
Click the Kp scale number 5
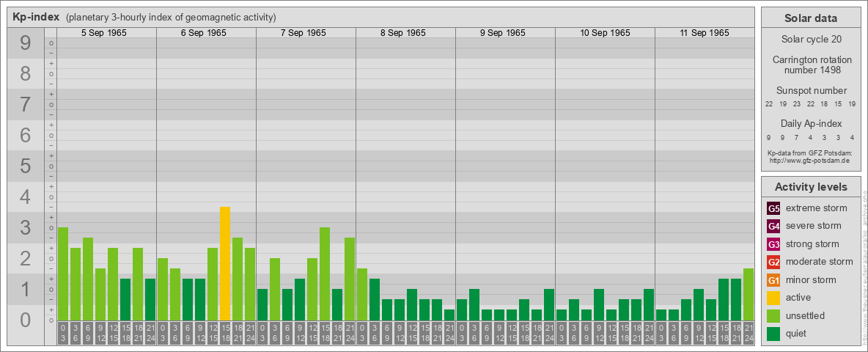(25, 166)
